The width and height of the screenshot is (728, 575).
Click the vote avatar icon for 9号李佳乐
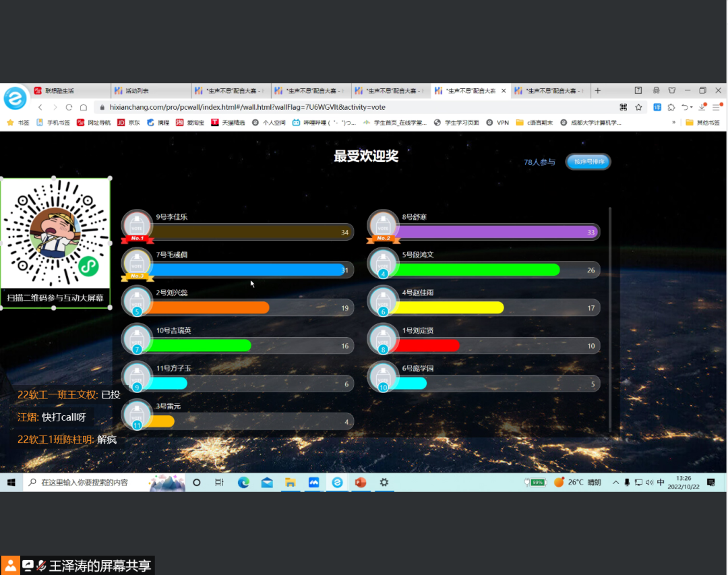pyautogui.click(x=138, y=226)
